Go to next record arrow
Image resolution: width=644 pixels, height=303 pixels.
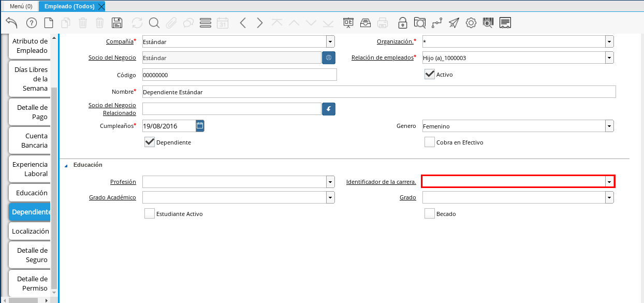point(260,23)
